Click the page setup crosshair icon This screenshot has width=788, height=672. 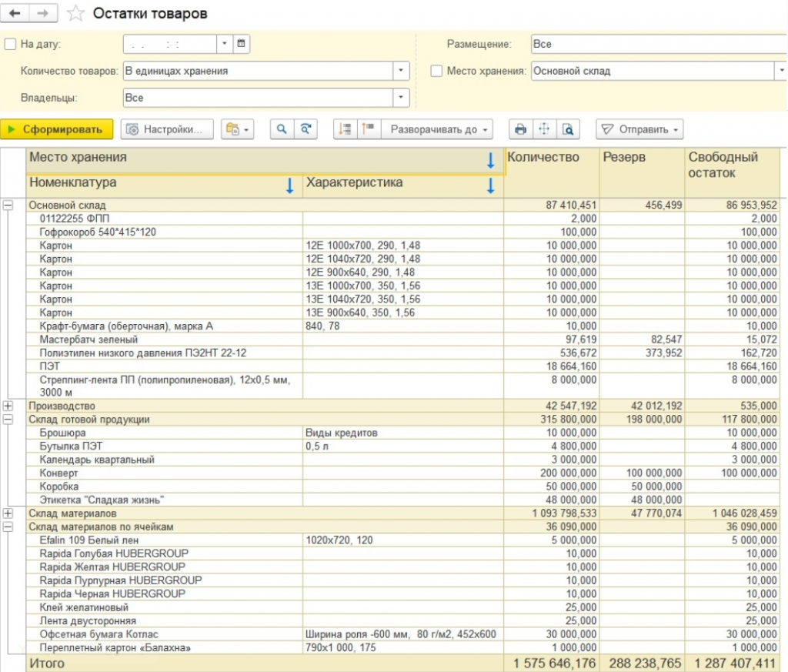click(544, 129)
